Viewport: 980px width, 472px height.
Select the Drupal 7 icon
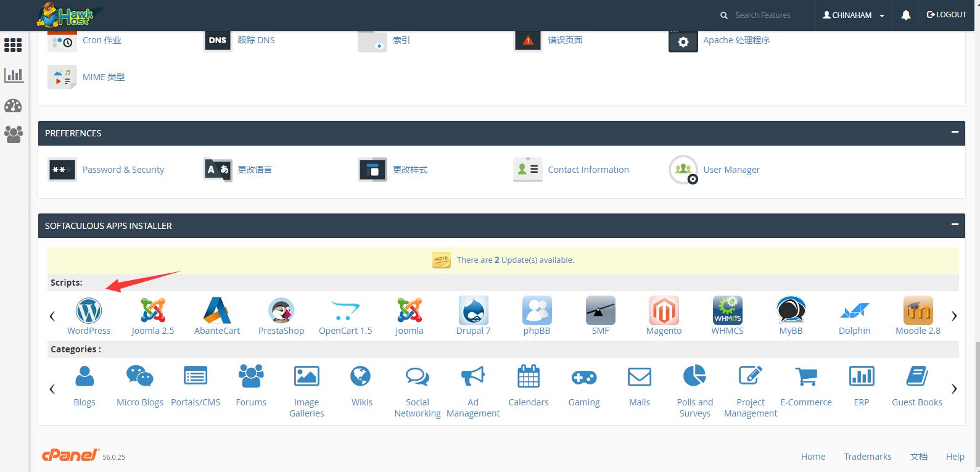(474, 310)
